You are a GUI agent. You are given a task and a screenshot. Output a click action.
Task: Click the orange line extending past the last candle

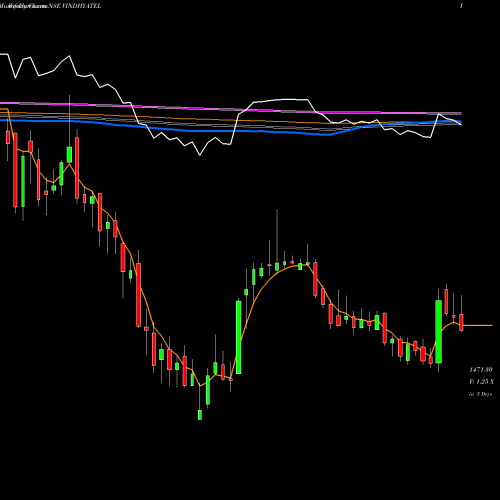pyautogui.click(x=478, y=325)
